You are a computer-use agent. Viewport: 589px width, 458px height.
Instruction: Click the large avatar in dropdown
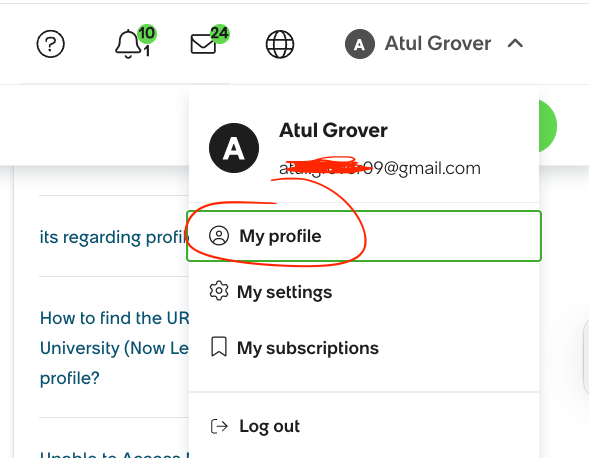pyautogui.click(x=234, y=148)
